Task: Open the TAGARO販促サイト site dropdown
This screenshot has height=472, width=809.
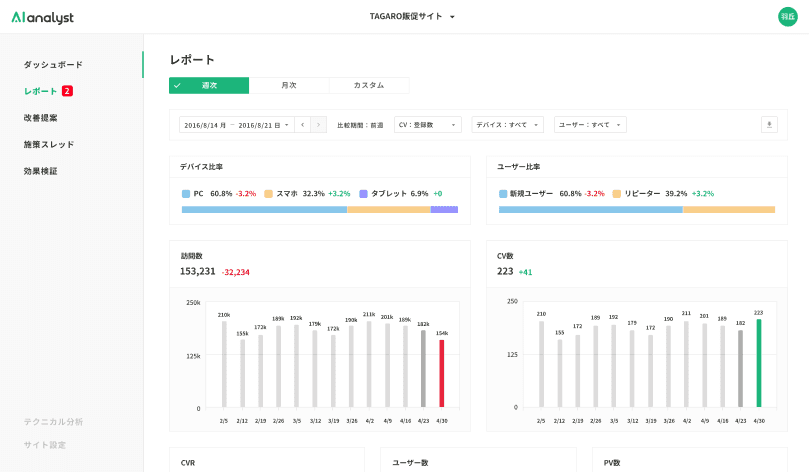Action: point(412,17)
